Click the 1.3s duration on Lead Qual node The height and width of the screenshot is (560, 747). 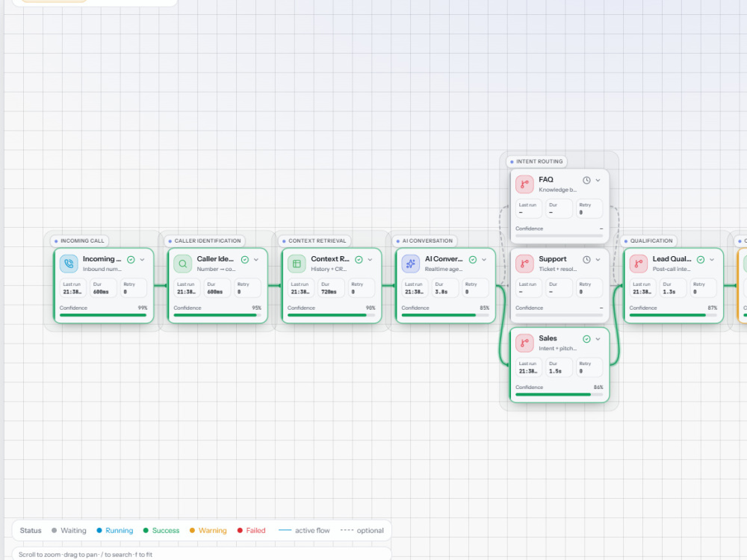(x=669, y=292)
